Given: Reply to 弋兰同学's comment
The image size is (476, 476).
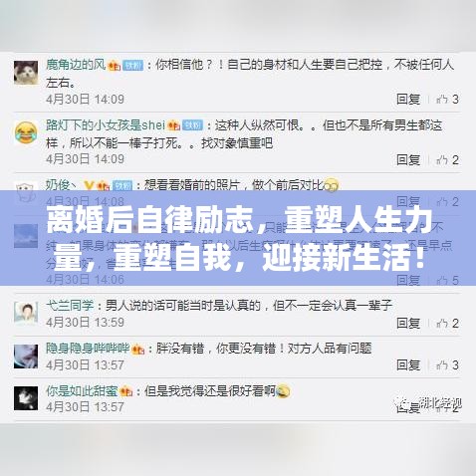Looking at the screenshot, I should [408, 323].
